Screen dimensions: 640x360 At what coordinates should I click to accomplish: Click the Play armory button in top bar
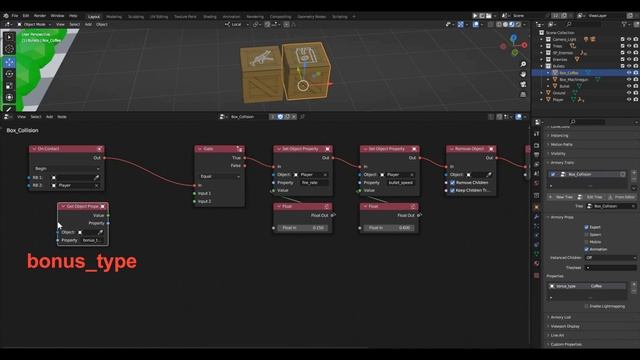475,16
